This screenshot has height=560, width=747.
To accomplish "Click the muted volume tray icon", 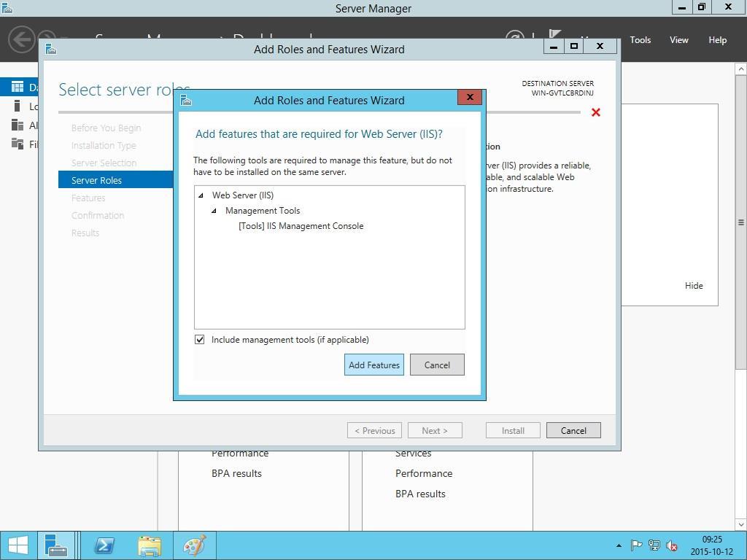I will click(672, 545).
